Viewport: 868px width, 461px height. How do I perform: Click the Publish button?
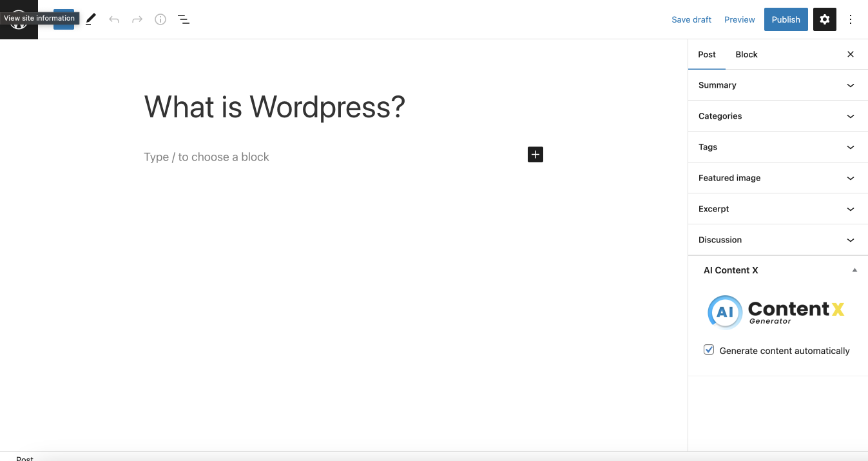(x=786, y=19)
